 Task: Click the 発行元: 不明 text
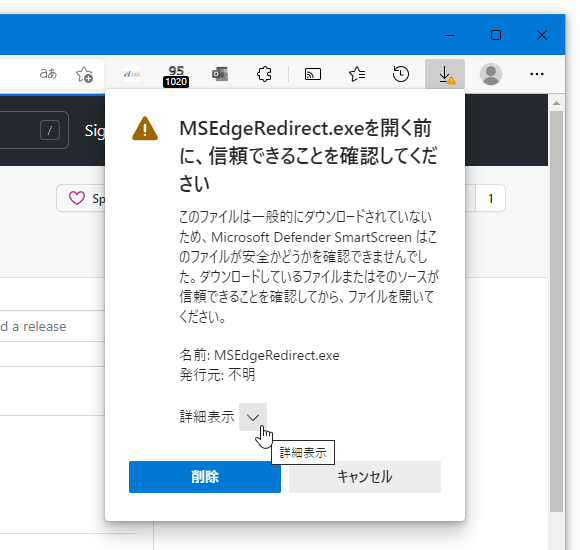tap(217, 375)
